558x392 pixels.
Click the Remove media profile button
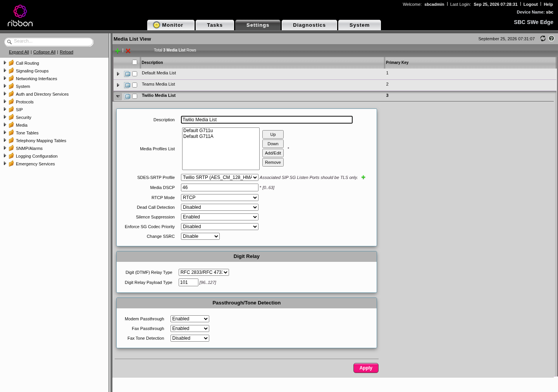273,162
